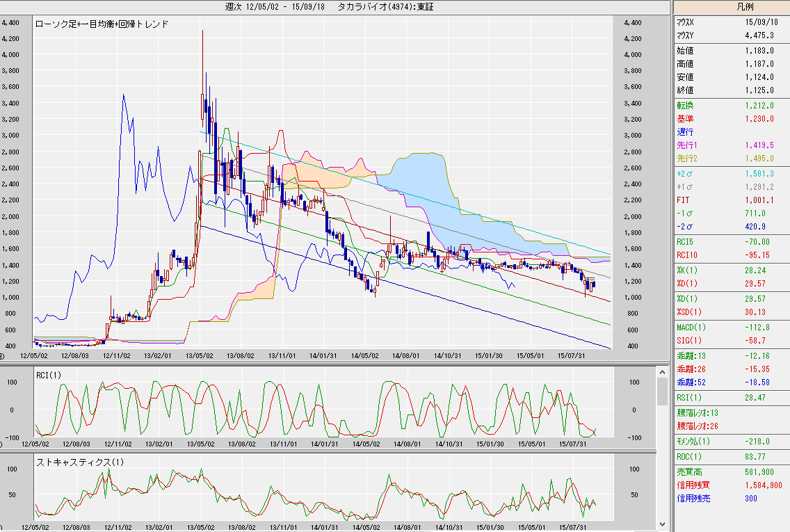Click the 基準 row in the legend
The height and width of the screenshot is (532, 790).
click(731, 119)
